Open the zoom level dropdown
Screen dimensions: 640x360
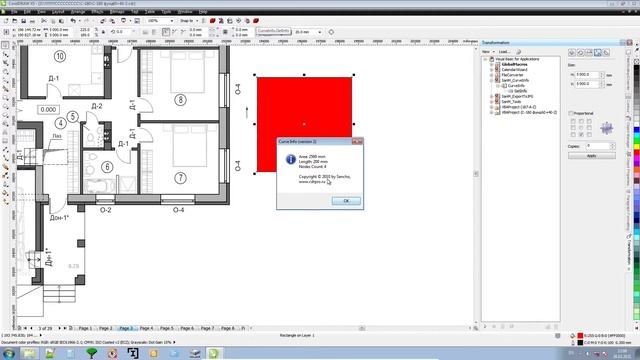171,21
